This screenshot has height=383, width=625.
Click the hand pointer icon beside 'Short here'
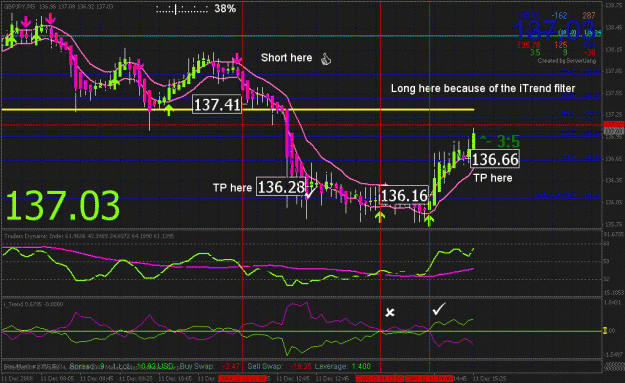pyautogui.click(x=326, y=59)
